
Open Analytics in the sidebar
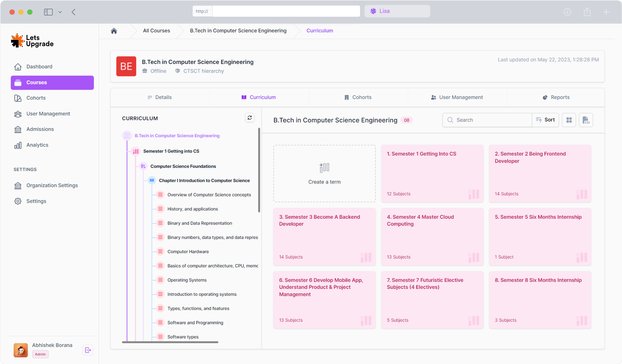click(37, 145)
